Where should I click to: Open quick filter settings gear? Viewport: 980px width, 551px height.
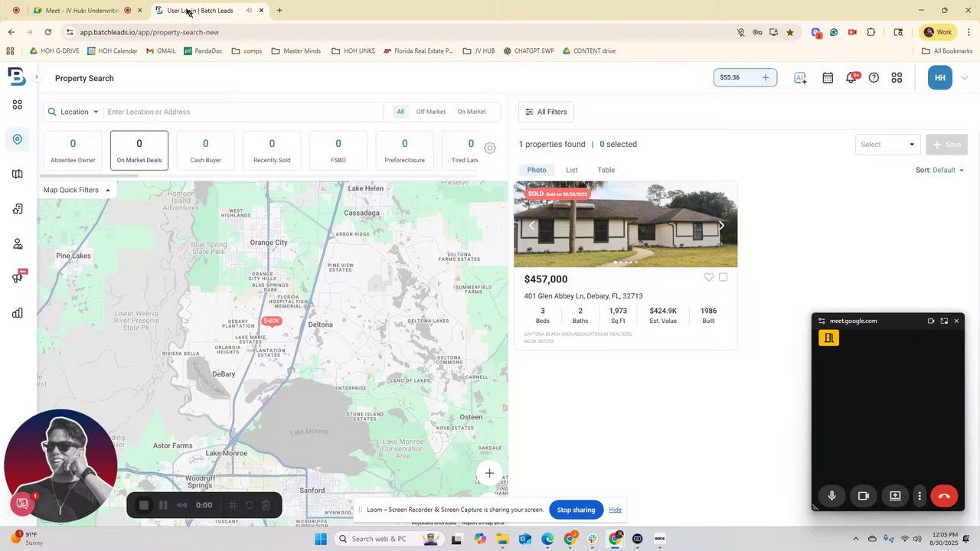click(490, 148)
